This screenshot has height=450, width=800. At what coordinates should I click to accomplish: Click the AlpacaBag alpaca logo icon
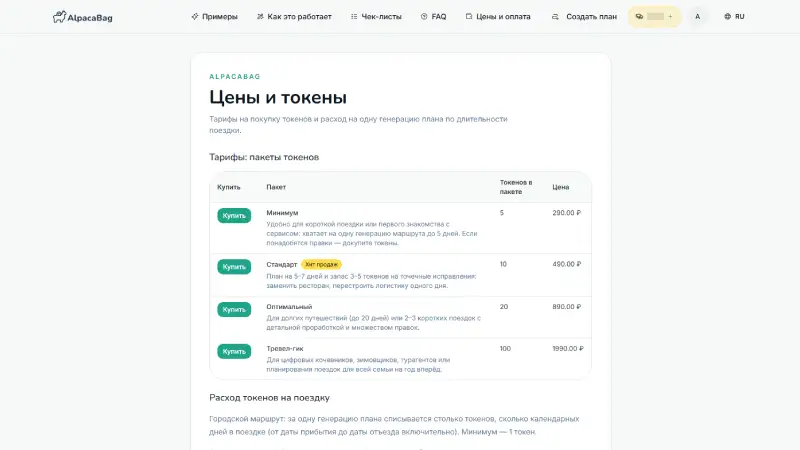(59, 17)
